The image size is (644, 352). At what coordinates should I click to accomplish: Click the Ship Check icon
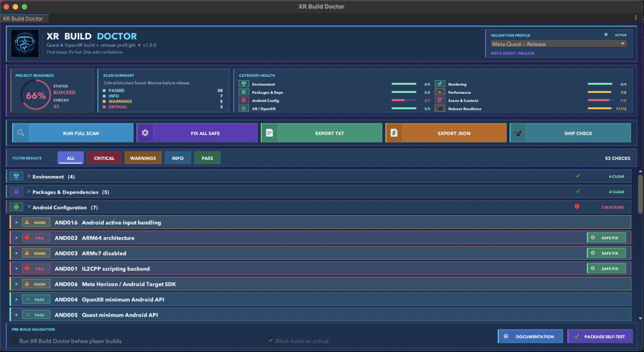tap(518, 133)
